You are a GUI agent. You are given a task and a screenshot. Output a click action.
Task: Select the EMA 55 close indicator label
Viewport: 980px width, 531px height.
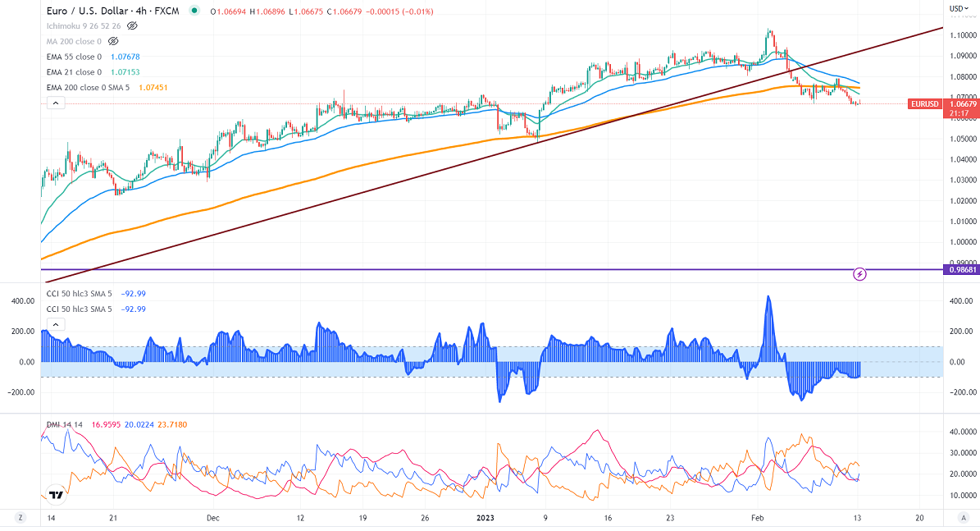click(74, 57)
